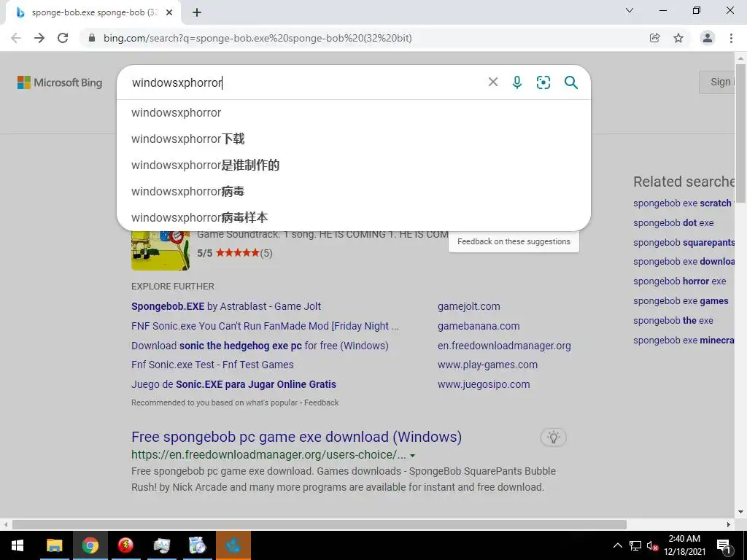Start voice search with microphone icon

517,82
